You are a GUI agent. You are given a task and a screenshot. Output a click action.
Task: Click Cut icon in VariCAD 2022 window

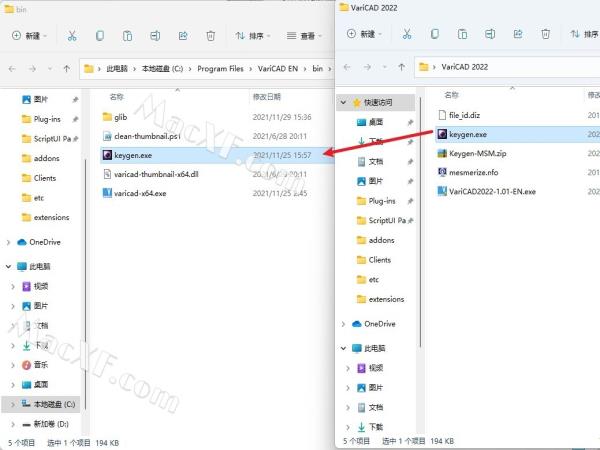point(407,34)
